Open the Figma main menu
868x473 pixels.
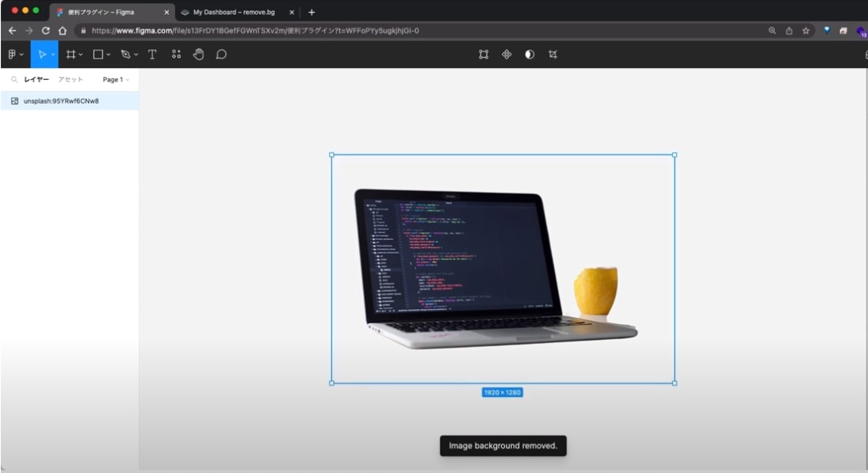tap(12, 54)
